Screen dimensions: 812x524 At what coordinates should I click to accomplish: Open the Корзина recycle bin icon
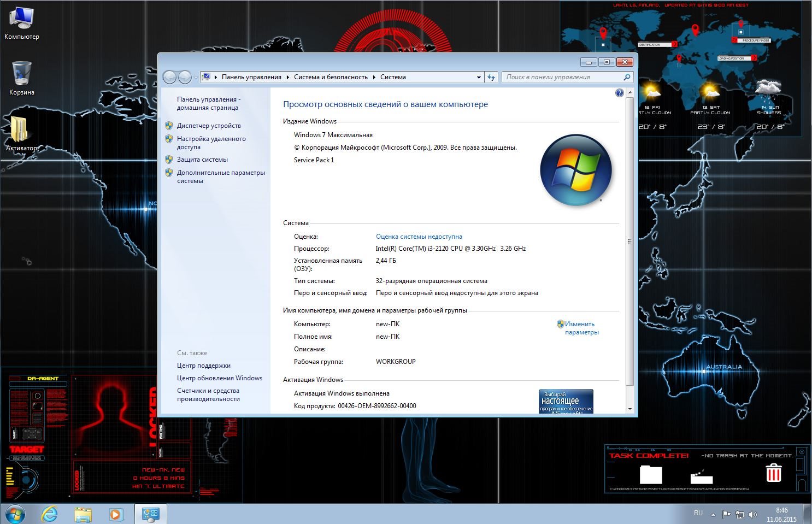tap(22, 78)
